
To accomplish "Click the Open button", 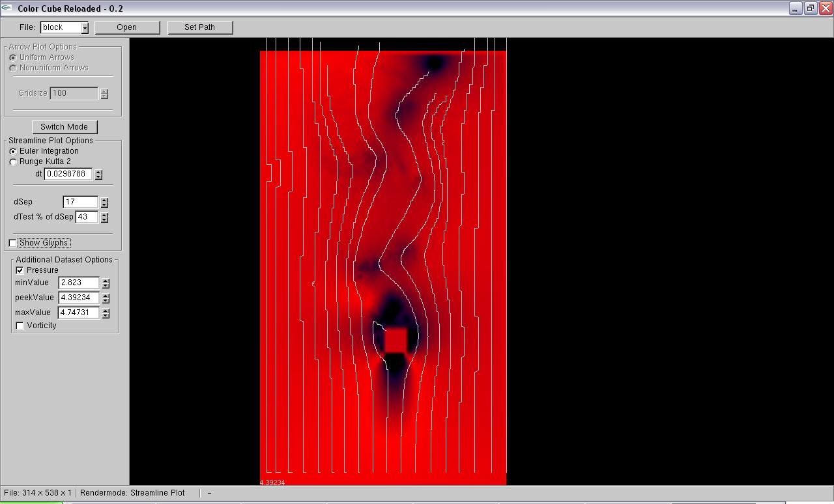I will (127, 27).
